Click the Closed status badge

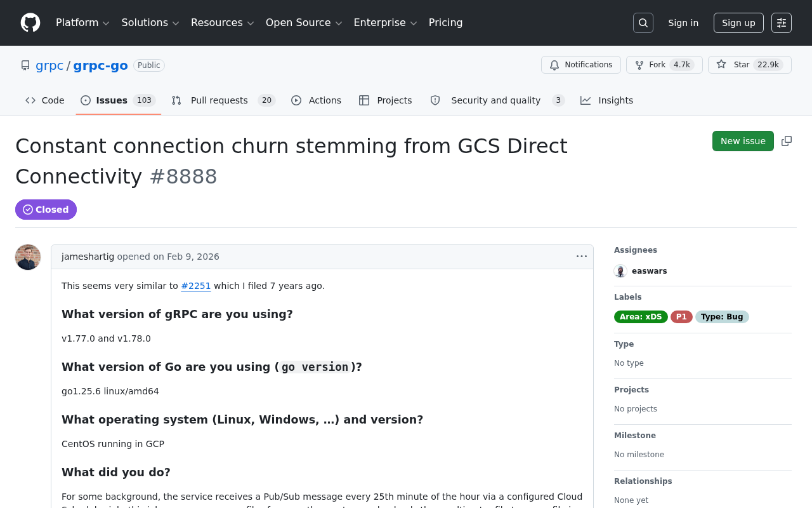coord(46,210)
